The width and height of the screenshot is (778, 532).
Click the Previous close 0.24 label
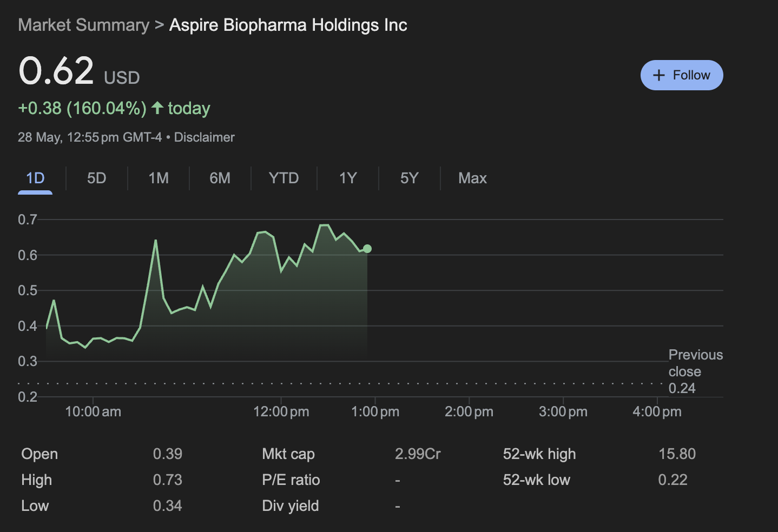pos(696,371)
